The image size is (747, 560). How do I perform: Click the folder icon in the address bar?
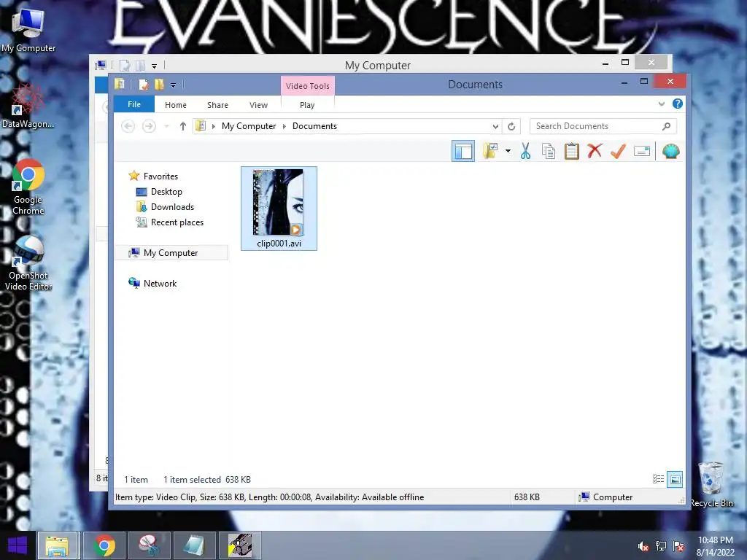coord(201,125)
